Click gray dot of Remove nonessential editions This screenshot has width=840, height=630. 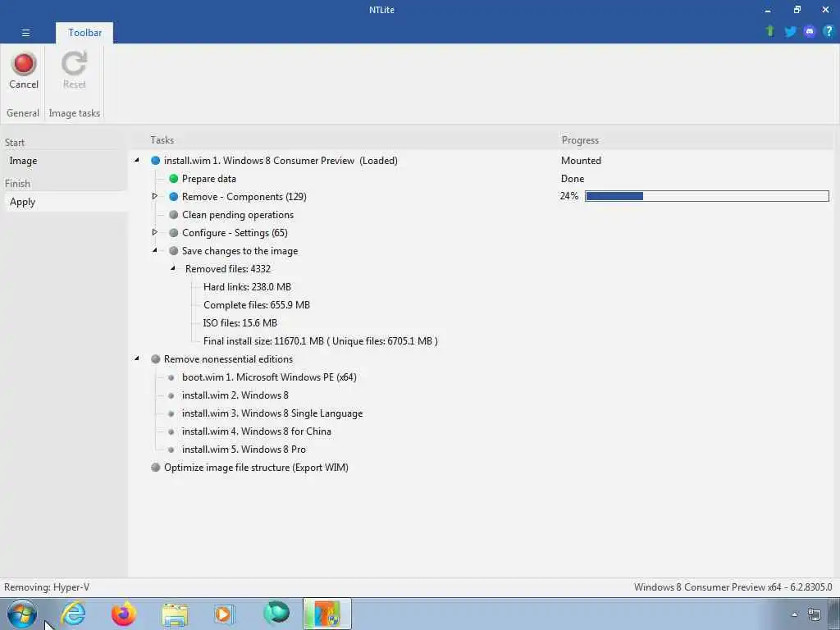[x=155, y=359]
